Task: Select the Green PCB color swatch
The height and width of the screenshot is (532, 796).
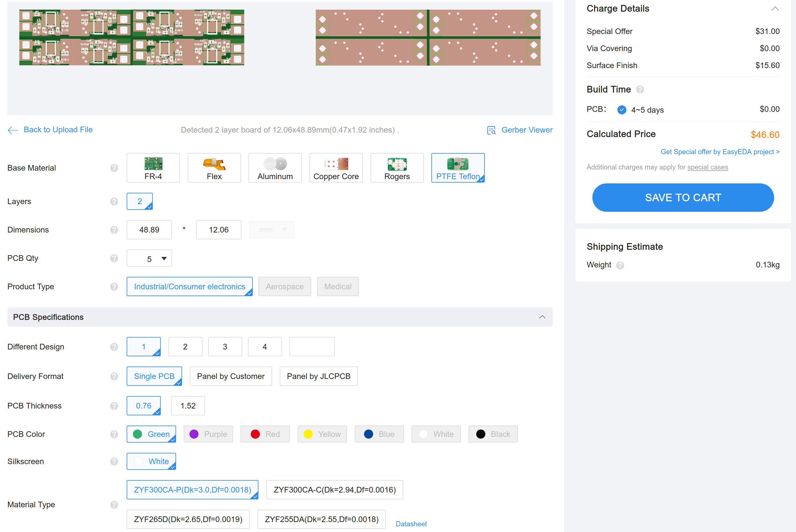Action: (x=137, y=434)
